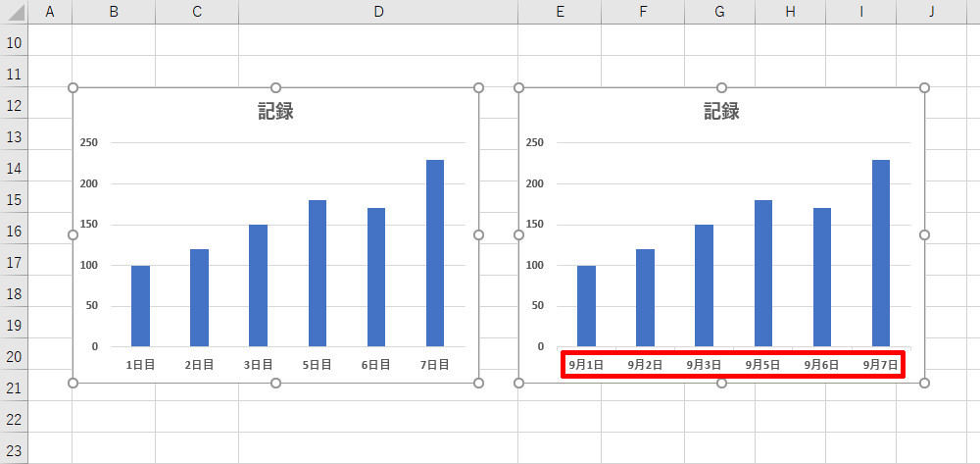Screen dimensions: 980x464
Task: Click the 1日目 bar in left chart
Action: click(140, 306)
